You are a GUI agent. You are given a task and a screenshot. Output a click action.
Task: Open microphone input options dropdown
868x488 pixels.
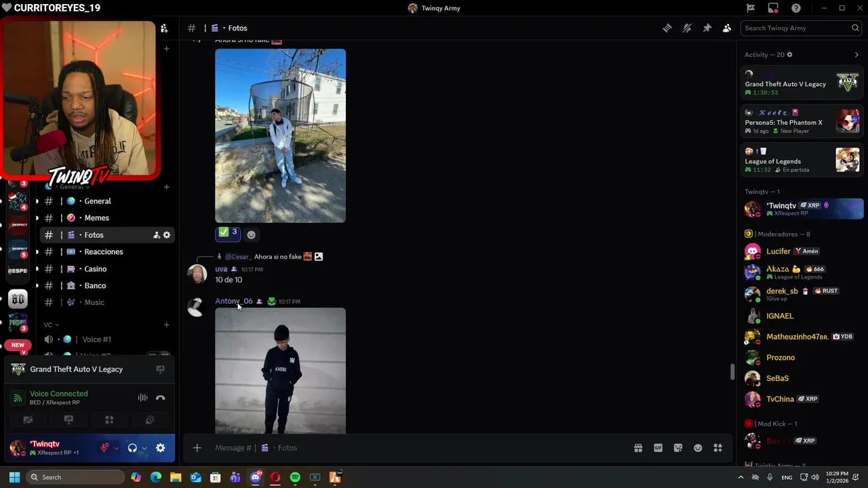tap(116, 448)
